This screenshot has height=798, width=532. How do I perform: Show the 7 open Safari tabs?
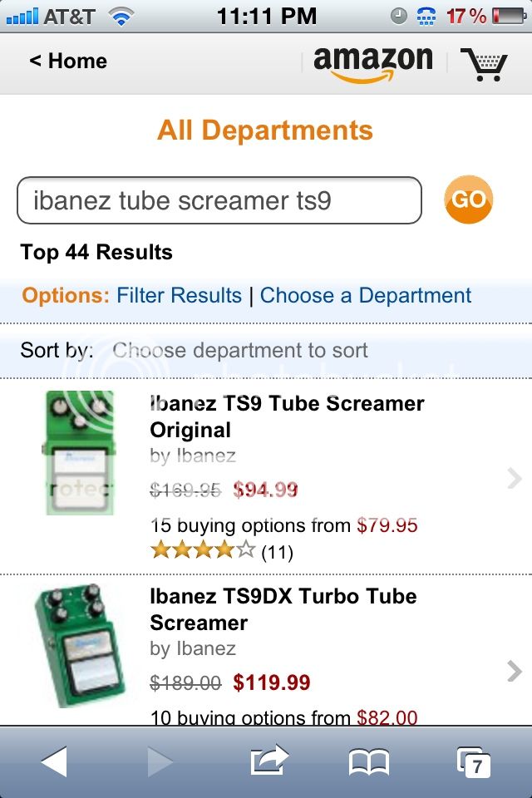474,761
